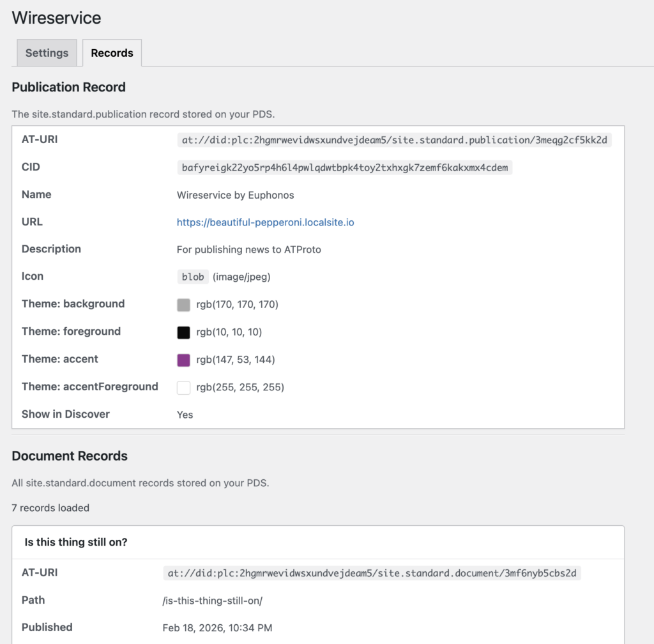Click the Feb 18, 2026 published date
Image resolution: width=654 pixels, height=644 pixels.
[217, 628]
